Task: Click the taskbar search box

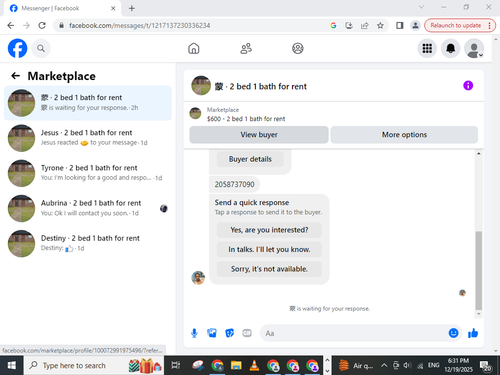Action: click(94, 365)
